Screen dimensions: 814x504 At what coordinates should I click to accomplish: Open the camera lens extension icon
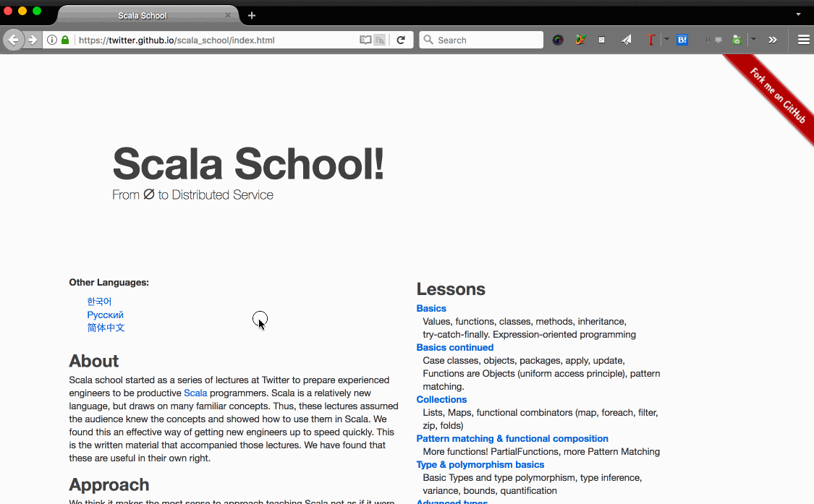click(558, 40)
